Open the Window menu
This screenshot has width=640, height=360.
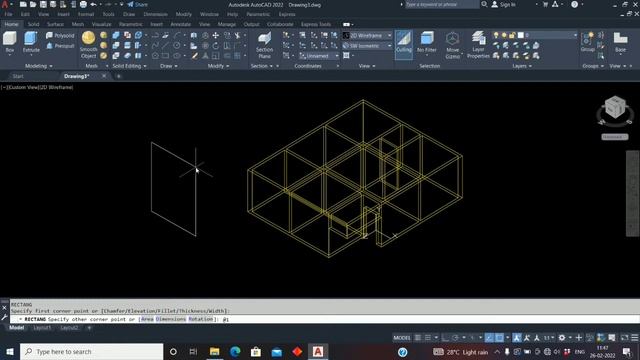(209, 14)
